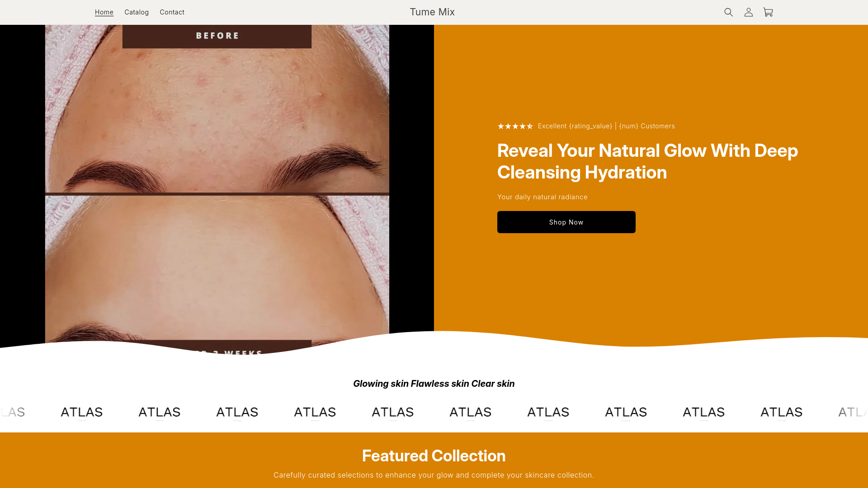Click the Reveal Your Natural Glow headline
The width and height of the screenshot is (868, 488).
tap(647, 161)
